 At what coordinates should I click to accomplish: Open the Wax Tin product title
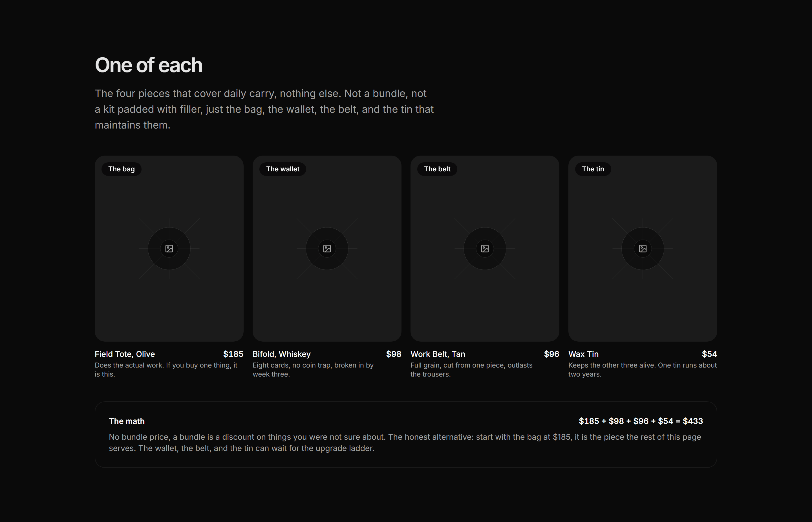[x=583, y=354]
